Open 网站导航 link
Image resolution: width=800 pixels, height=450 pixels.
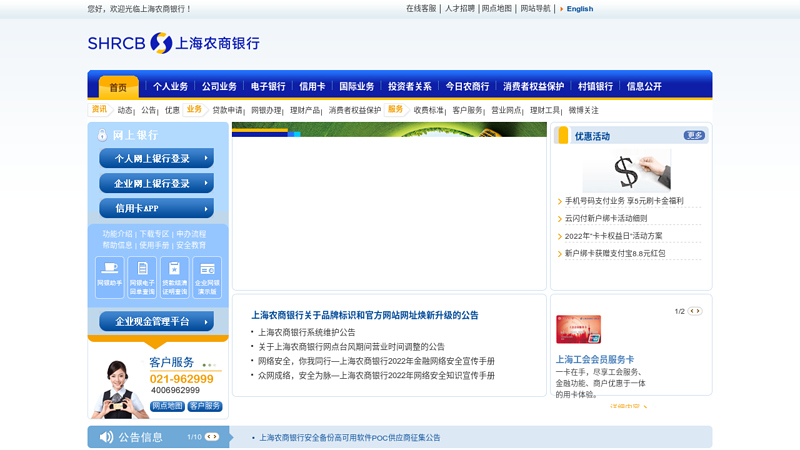(535, 9)
